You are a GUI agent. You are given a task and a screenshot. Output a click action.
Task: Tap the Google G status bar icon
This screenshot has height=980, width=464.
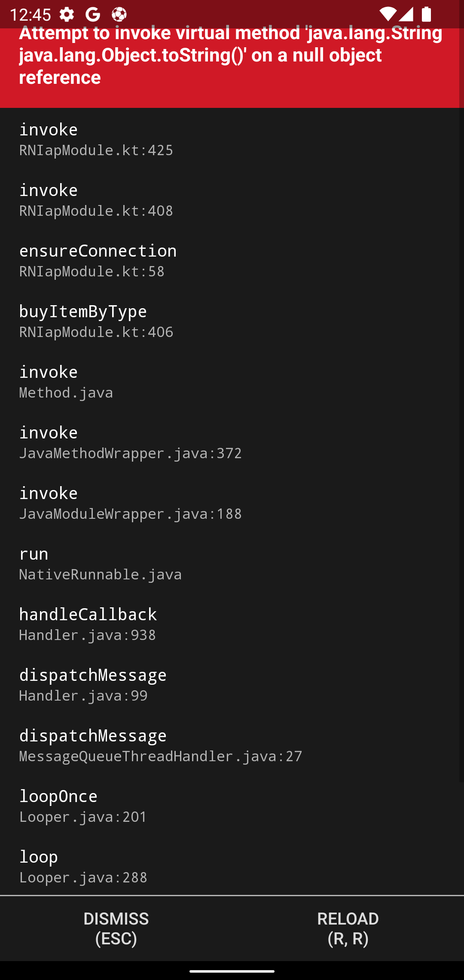(x=93, y=14)
